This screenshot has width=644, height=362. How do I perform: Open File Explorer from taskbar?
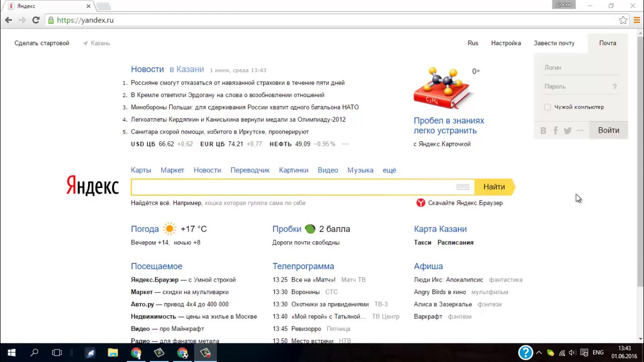pyautogui.click(x=113, y=353)
